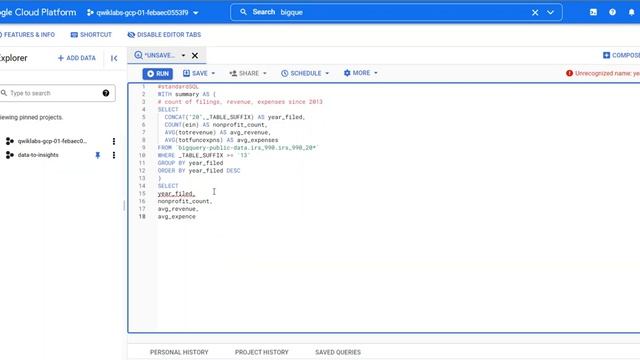Image resolution: width=640 pixels, height=360 pixels.
Task: Open search help icon in Explorer
Action: [106, 93]
